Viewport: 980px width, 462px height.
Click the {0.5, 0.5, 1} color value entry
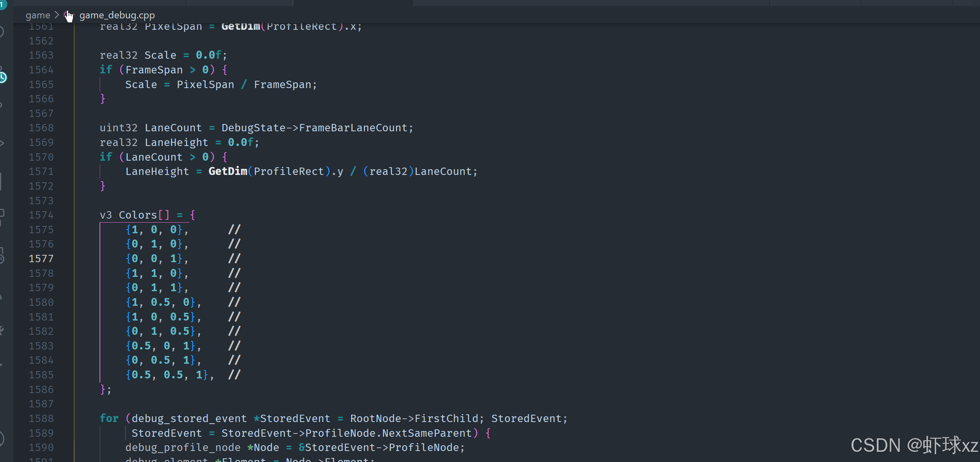(167, 375)
